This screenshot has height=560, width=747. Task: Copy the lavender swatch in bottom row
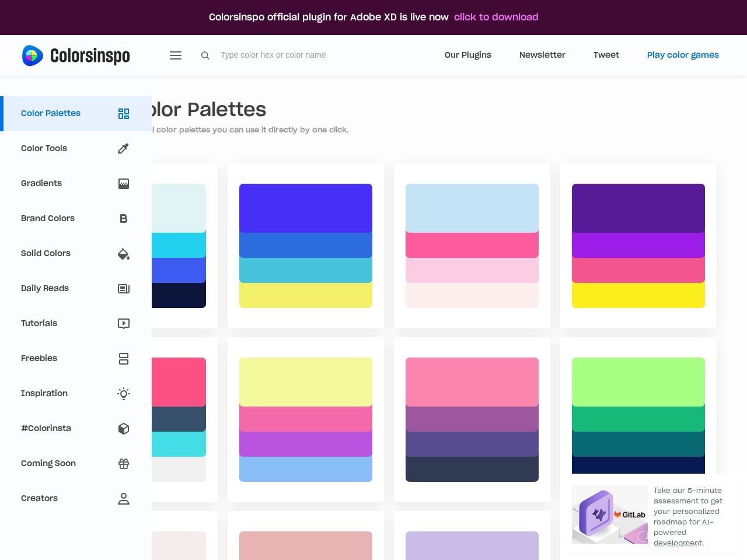point(472,545)
